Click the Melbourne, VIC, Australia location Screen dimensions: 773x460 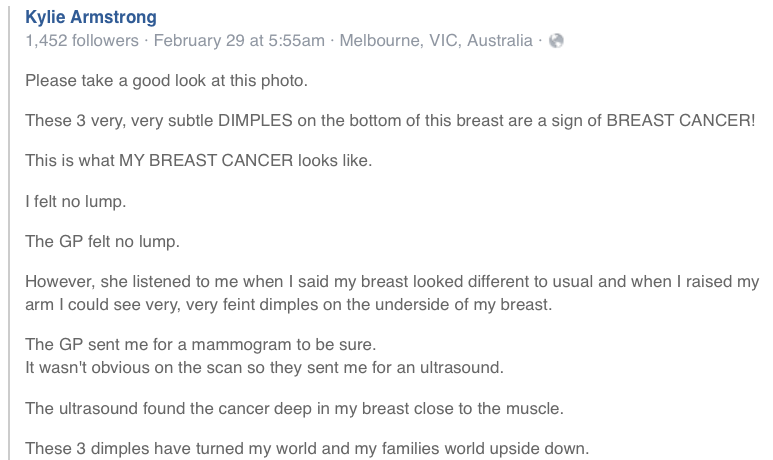[436, 41]
